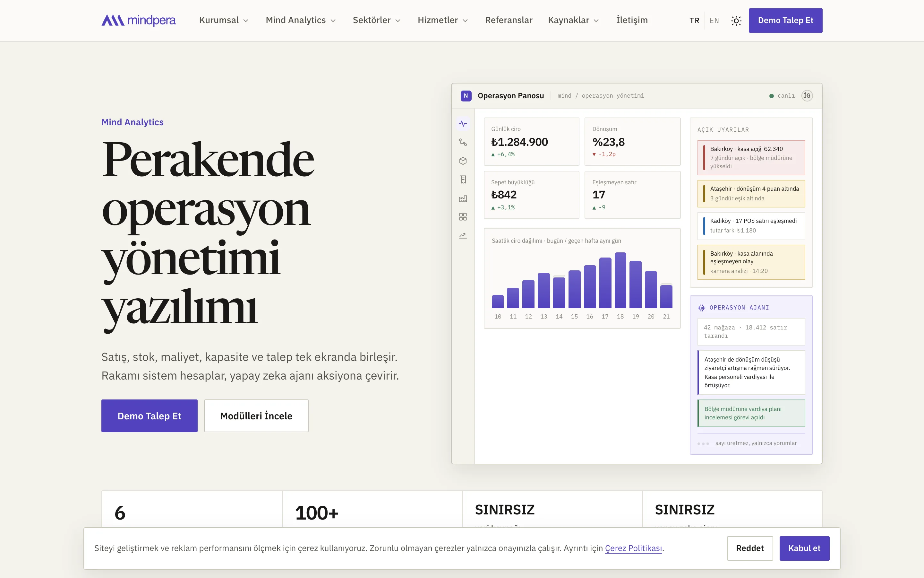
Task: Click the AÇIK UYARILAR heading
Action: (723, 130)
